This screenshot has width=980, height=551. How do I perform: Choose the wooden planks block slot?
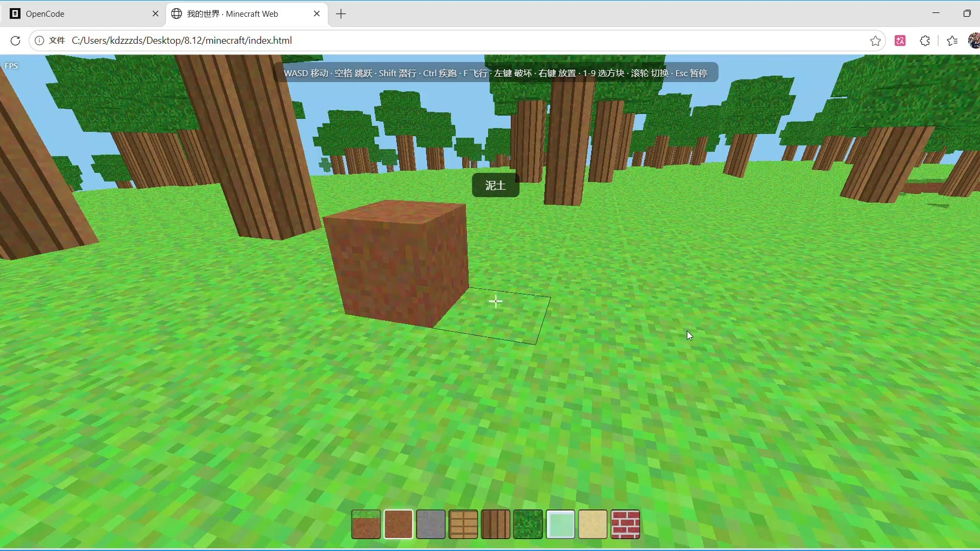pyautogui.click(x=463, y=524)
